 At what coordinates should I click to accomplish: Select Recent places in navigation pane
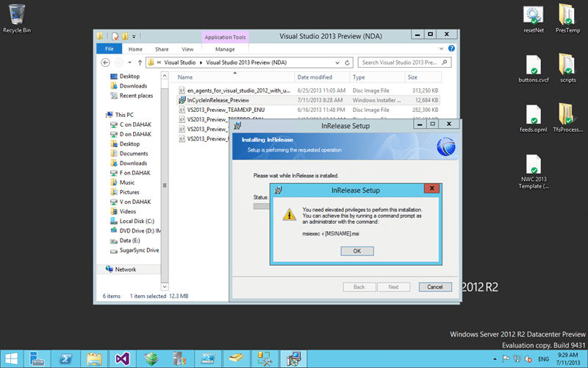[x=132, y=96]
